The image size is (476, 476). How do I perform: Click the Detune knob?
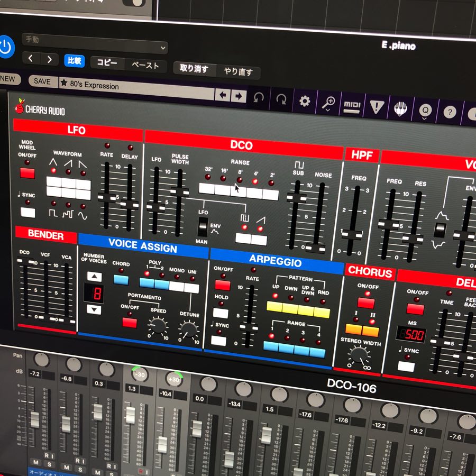pos(188,330)
